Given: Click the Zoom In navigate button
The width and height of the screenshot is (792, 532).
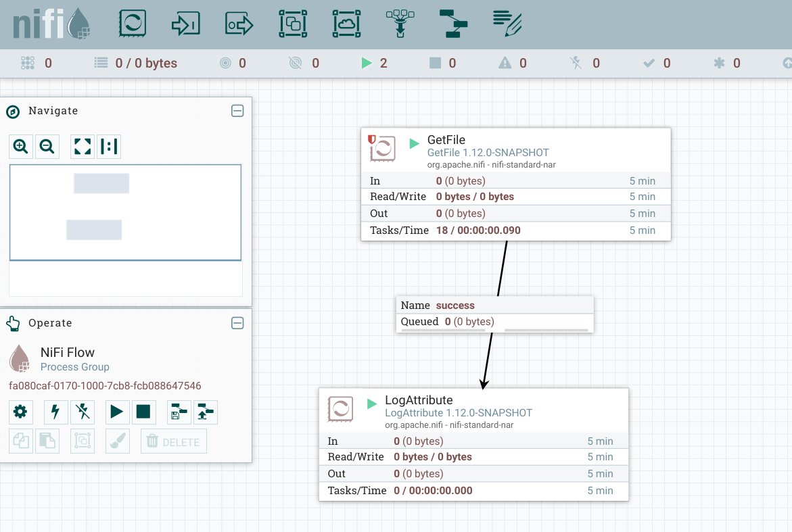Looking at the screenshot, I should 21,147.
